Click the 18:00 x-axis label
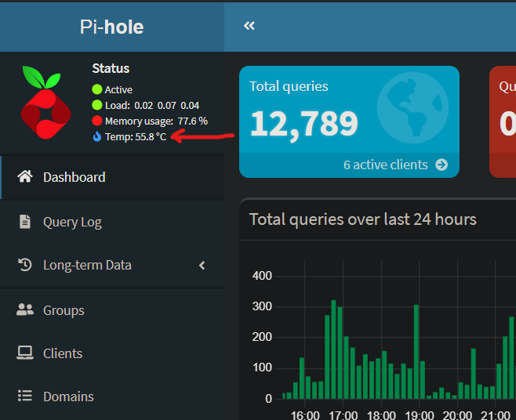Screen dimensions: 516x420 point(381,415)
